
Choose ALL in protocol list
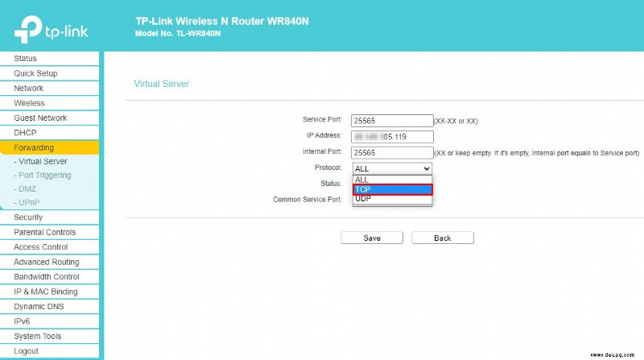pos(392,180)
